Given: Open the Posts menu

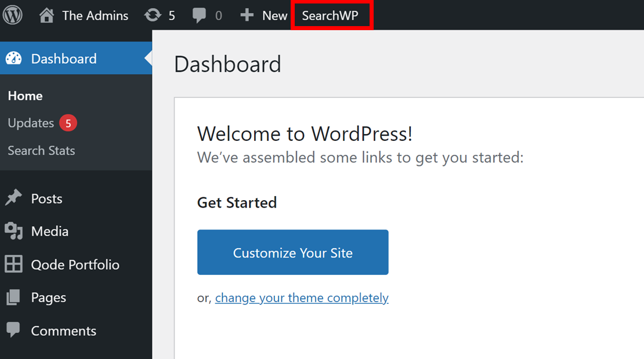Looking at the screenshot, I should tap(47, 199).
